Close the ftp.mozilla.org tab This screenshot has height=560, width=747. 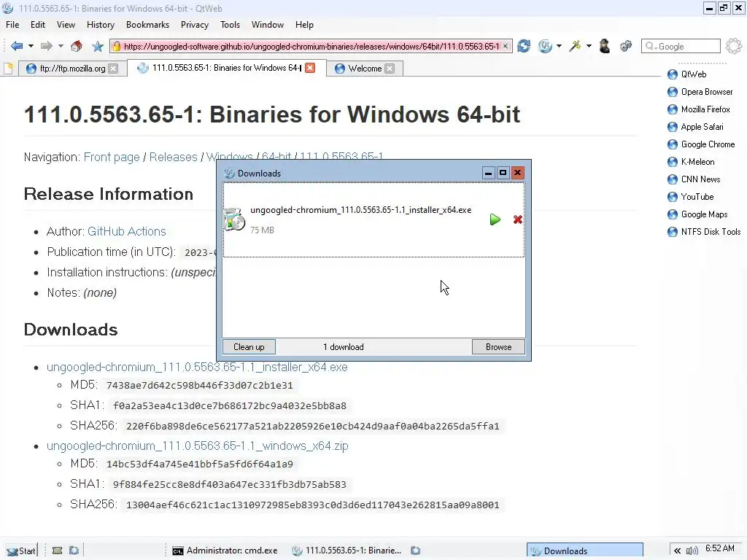(x=113, y=69)
